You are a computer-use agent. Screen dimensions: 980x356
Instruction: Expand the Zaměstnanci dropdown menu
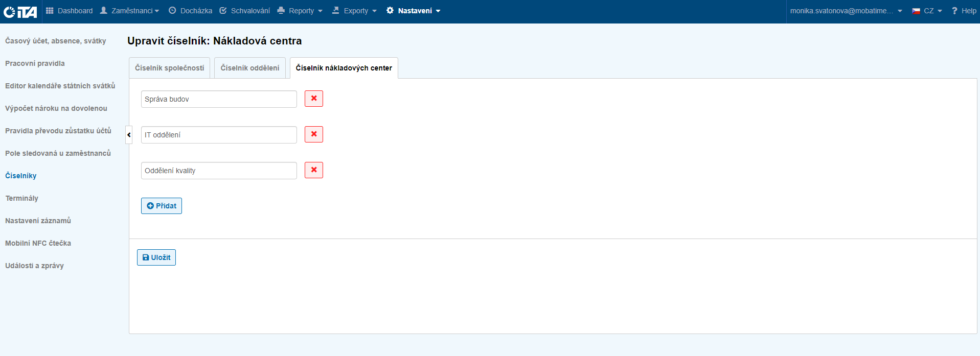point(130,11)
